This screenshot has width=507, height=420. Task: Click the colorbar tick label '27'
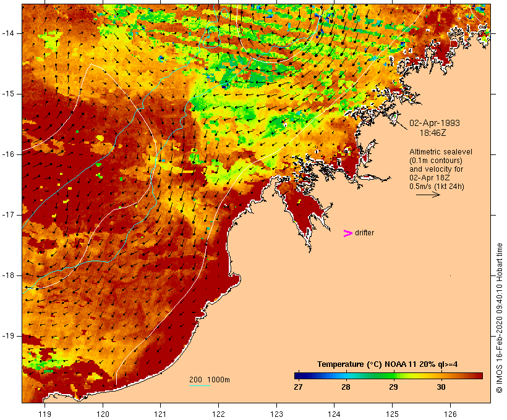point(298,387)
